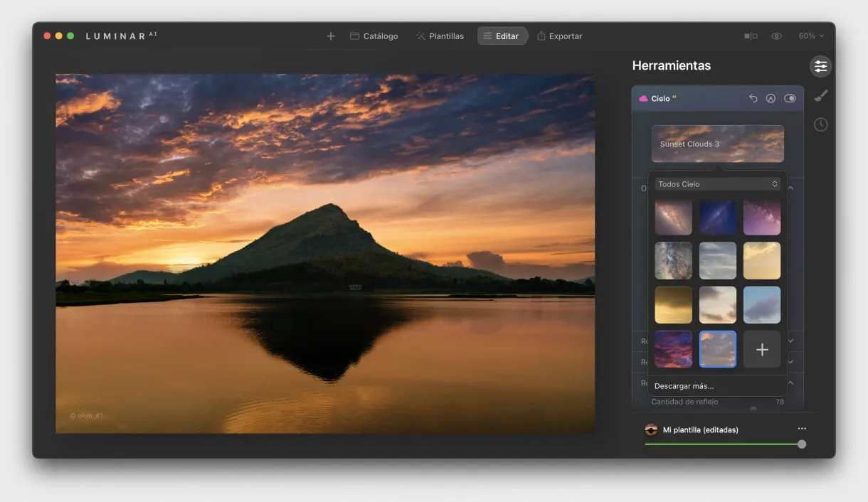Select the blue-highlighted sunset clouds sky thumbnail
Screen dimensions: 868x502
point(717,349)
